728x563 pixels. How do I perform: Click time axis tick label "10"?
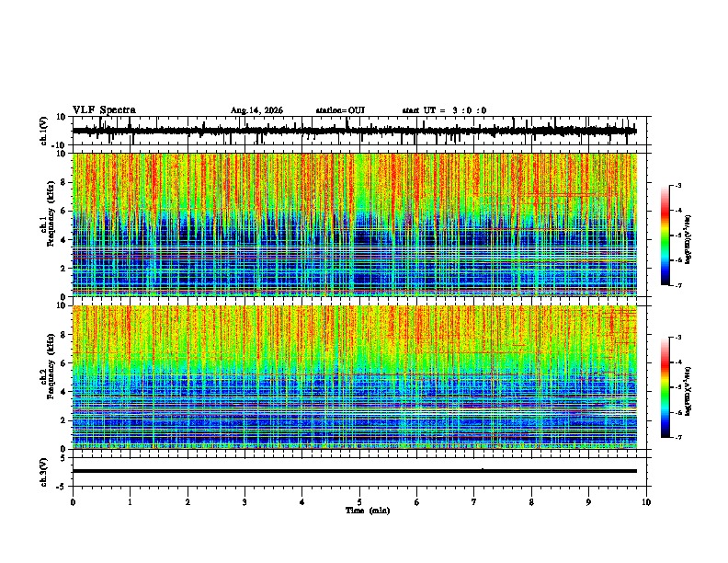(646, 502)
